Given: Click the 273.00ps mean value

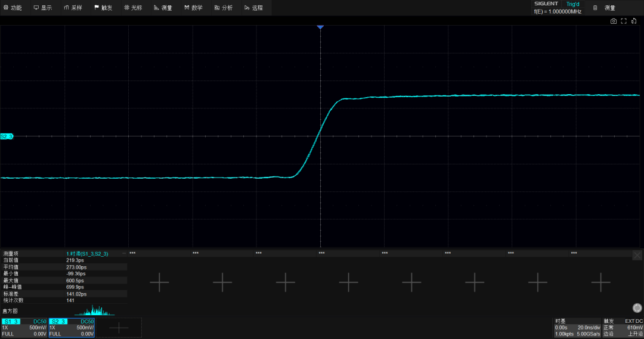Looking at the screenshot, I should click(x=76, y=267).
